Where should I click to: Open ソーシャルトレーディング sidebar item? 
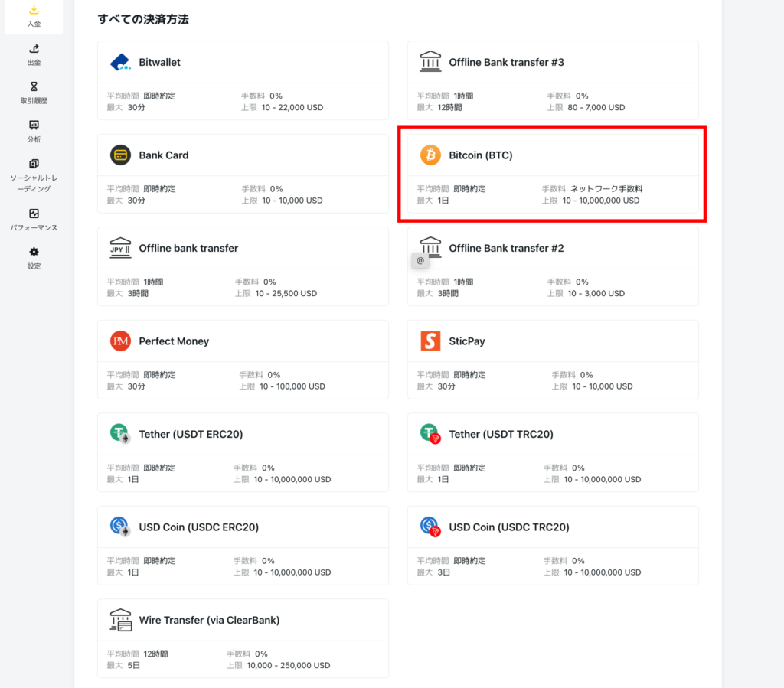click(x=34, y=175)
